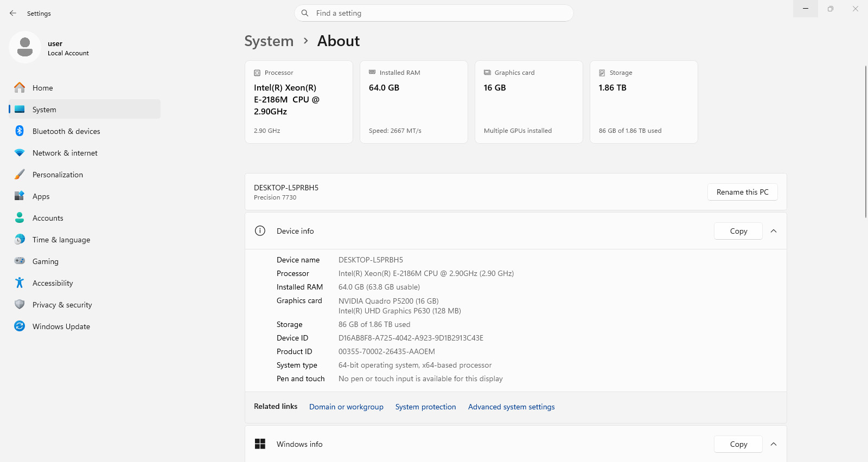Image resolution: width=868 pixels, height=462 pixels.
Task: Select the Processor summary card
Action: tap(299, 102)
